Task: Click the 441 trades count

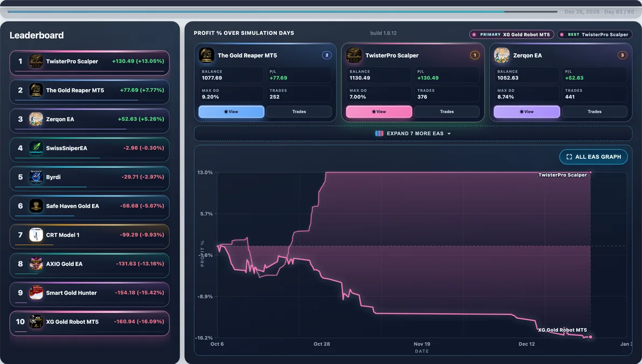Action: point(570,97)
